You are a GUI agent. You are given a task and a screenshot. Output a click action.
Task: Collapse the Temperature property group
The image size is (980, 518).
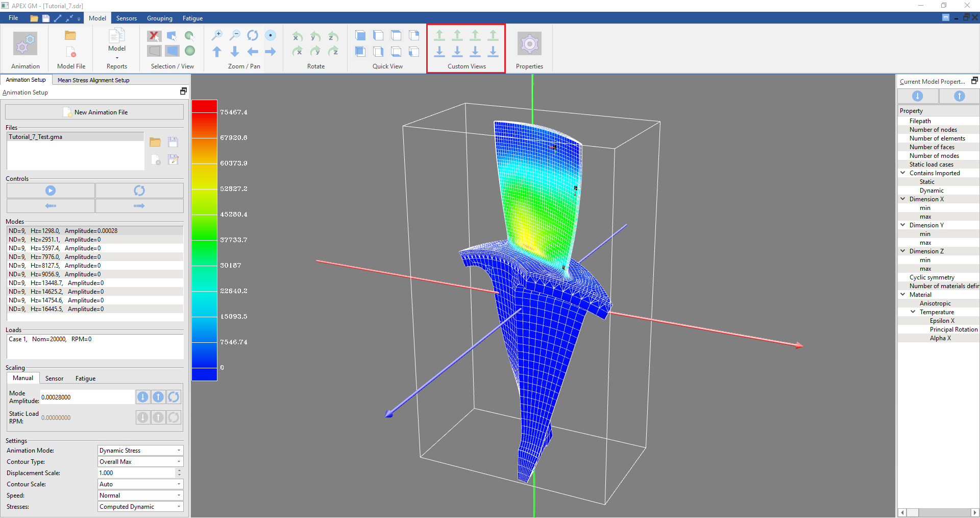tap(913, 312)
